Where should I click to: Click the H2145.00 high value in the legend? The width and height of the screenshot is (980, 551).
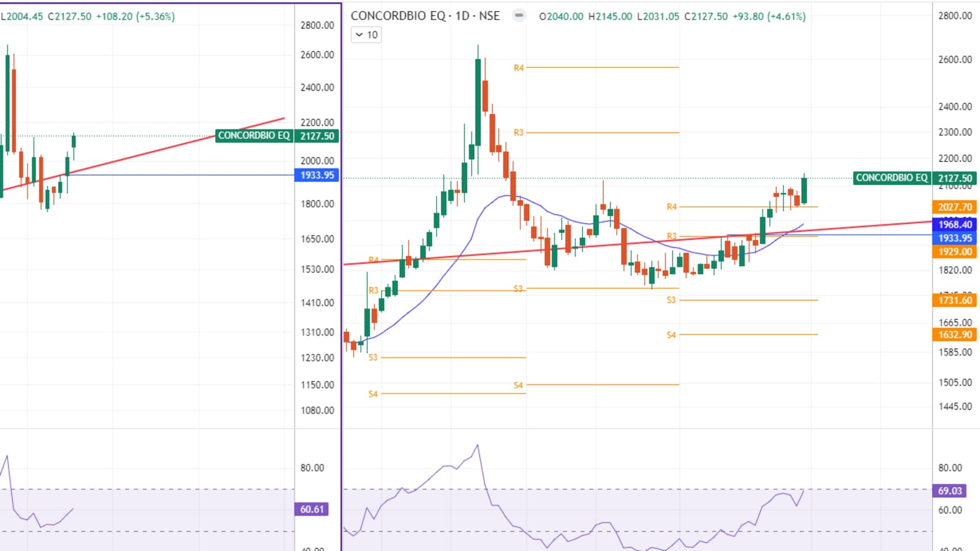610,17
